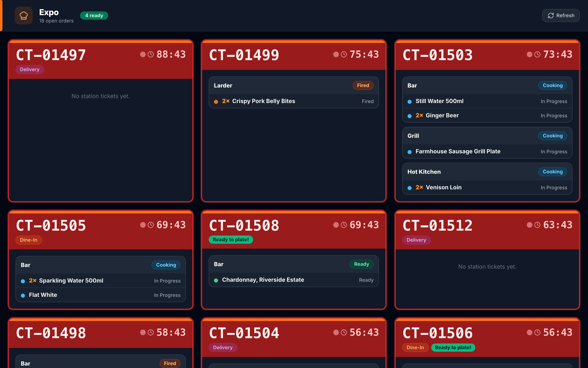Click the Ready pill on CT-01508 Bar
The width and height of the screenshot is (588, 368).
coord(362,264)
